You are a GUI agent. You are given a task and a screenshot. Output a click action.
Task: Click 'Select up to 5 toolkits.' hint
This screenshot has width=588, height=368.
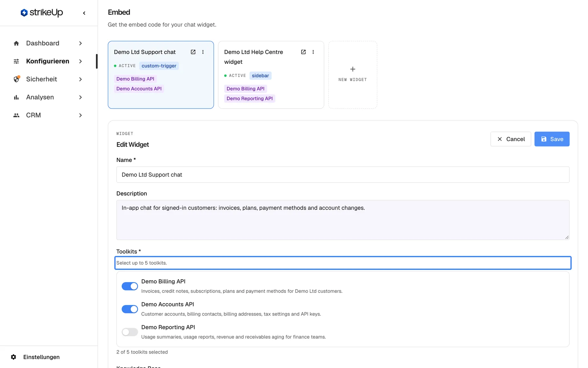click(141, 263)
